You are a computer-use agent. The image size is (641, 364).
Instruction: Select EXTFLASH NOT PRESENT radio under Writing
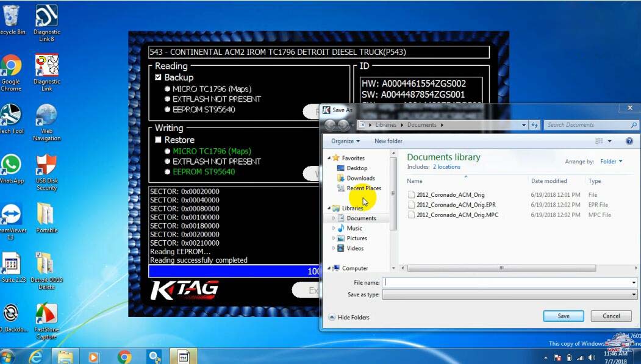point(168,162)
